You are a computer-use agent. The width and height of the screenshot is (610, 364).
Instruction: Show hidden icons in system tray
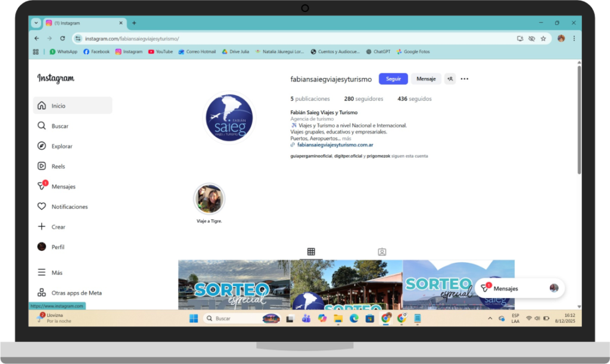[490, 319]
